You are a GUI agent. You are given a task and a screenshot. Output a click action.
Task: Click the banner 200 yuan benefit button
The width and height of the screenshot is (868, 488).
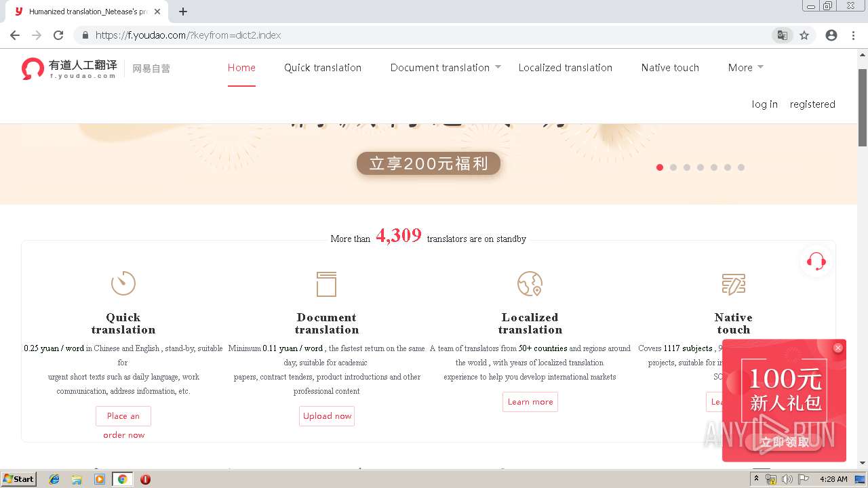429,163
